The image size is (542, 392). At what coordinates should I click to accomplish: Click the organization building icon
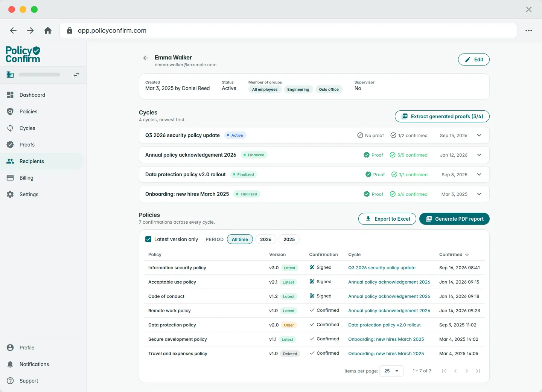click(x=10, y=75)
